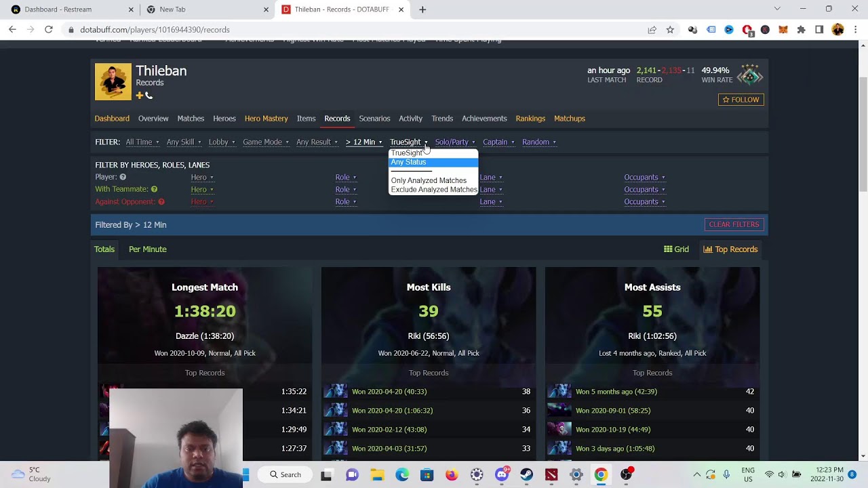868x488 pixels.
Task: Open the Achievements tab
Action: (x=484, y=119)
